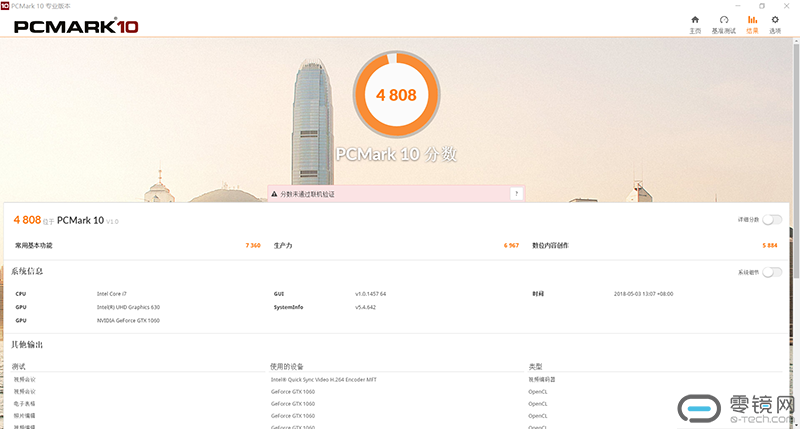Select the 视频编码器 type cell

(541, 380)
